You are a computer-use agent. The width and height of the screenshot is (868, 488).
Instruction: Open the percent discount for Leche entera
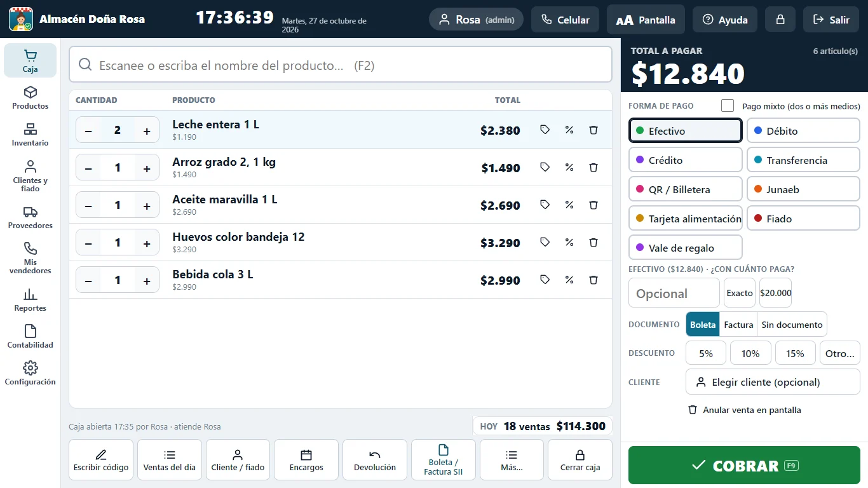click(569, 130)
